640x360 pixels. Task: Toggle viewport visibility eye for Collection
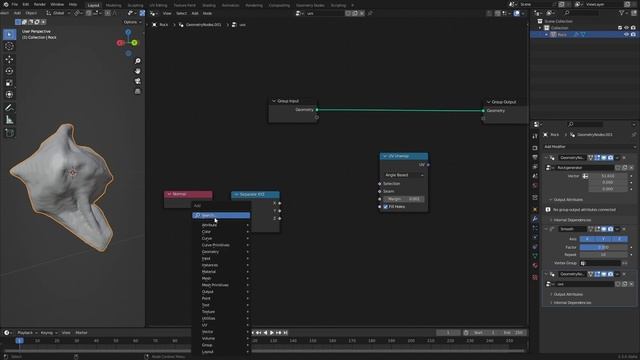click(x=626, y=28)
